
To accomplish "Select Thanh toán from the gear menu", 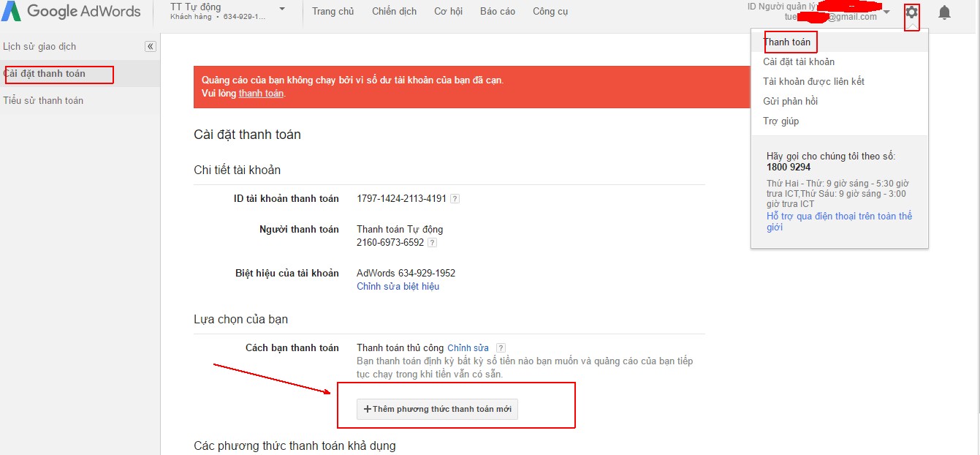I will [x=789, y=42].
